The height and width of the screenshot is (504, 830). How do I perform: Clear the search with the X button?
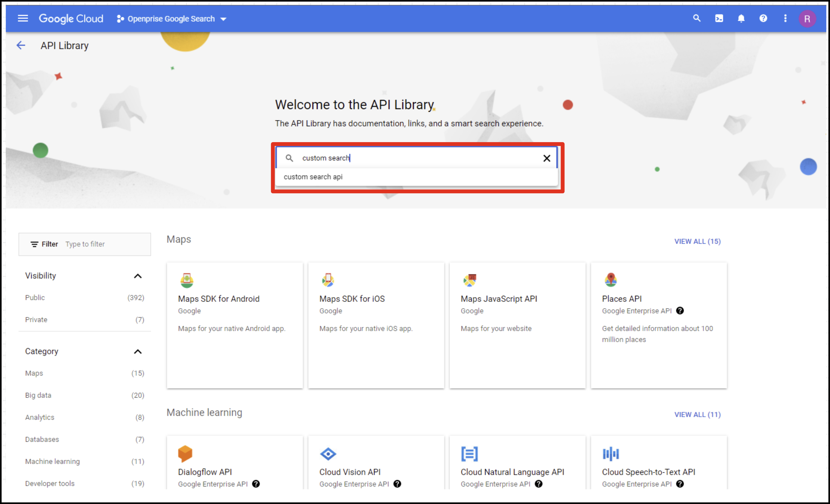pyautogui.click(x=547, y=158)
